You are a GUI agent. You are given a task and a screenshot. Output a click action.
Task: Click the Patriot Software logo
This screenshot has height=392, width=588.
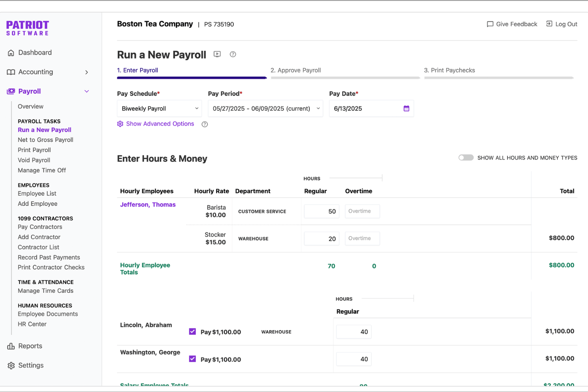27,28
